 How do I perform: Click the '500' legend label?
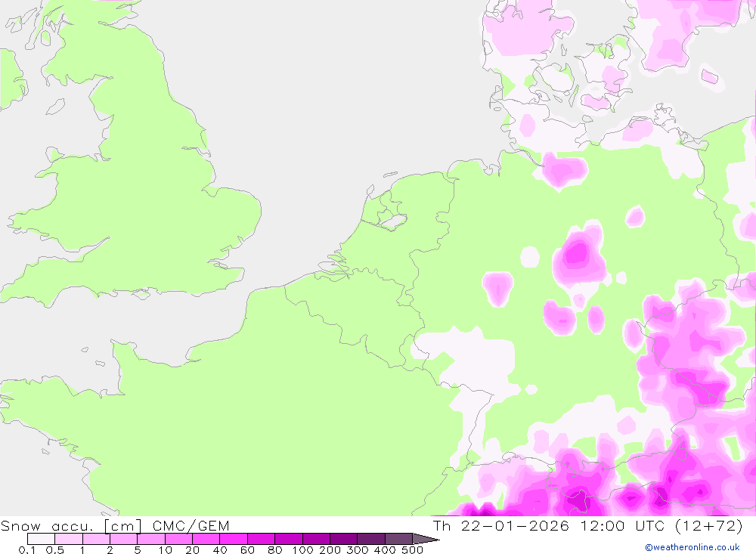click(413, 549)
